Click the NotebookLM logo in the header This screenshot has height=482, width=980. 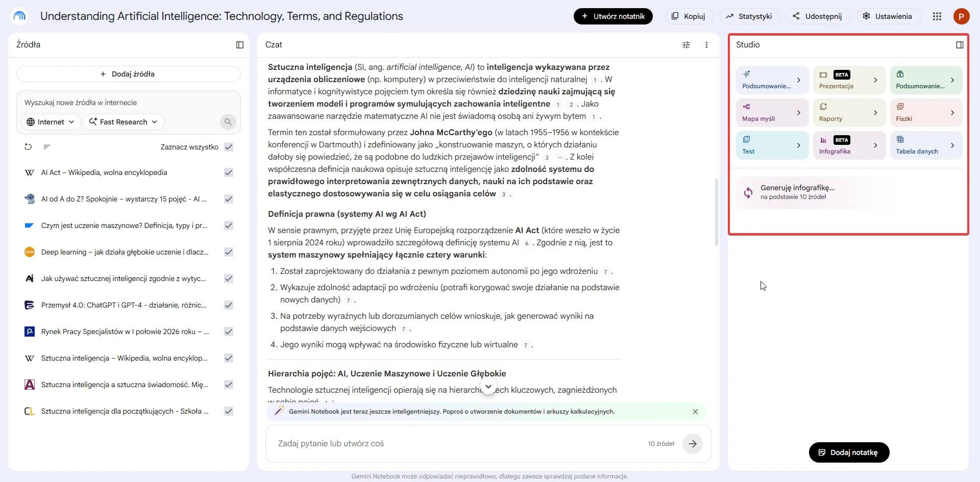click(x=19, y=16)
